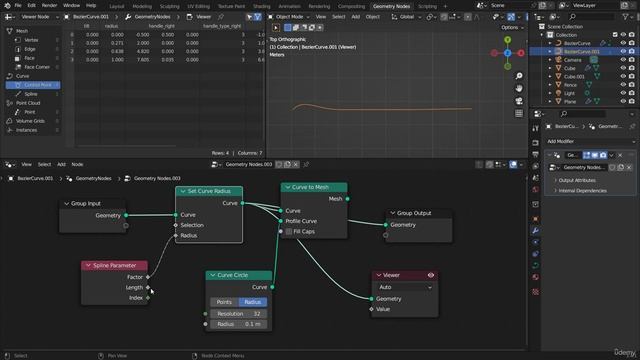Select Cube.001 in the outliner

point(574,76)
